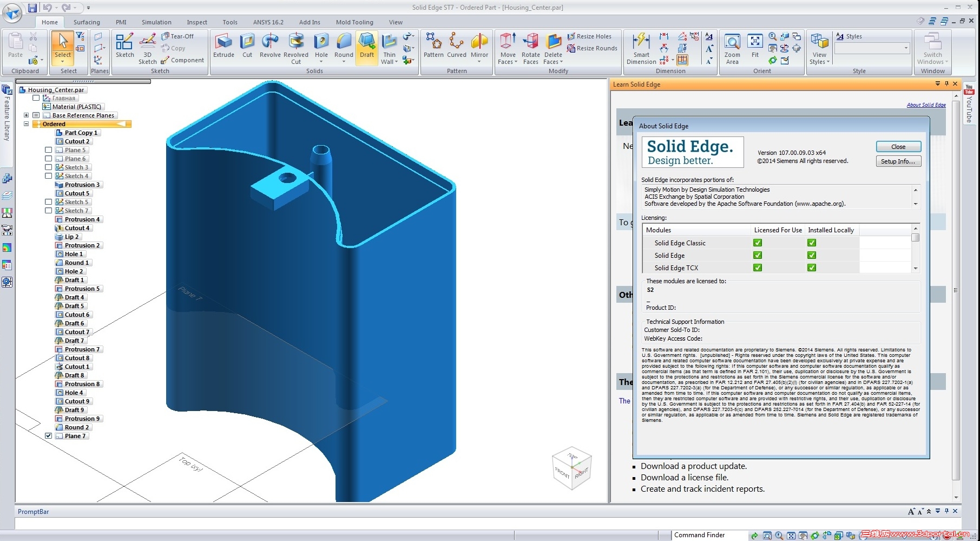Select the Pattern tool

tap(433, 46)
